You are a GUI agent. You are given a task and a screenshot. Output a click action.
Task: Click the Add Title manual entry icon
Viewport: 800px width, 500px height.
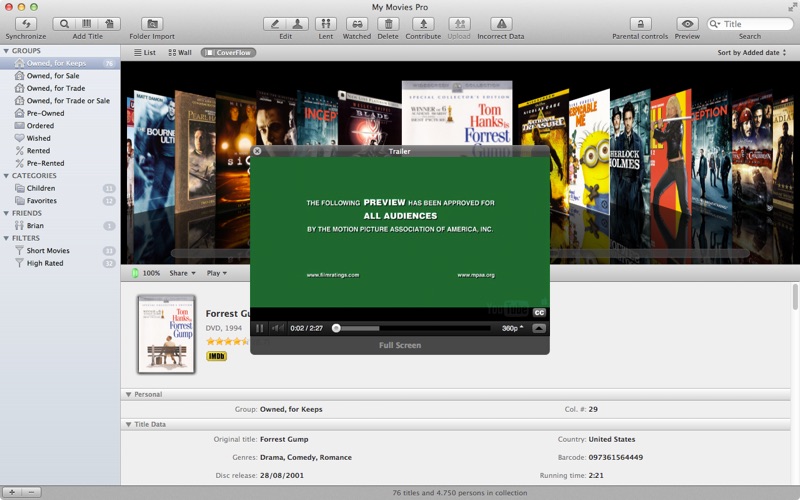109,23
